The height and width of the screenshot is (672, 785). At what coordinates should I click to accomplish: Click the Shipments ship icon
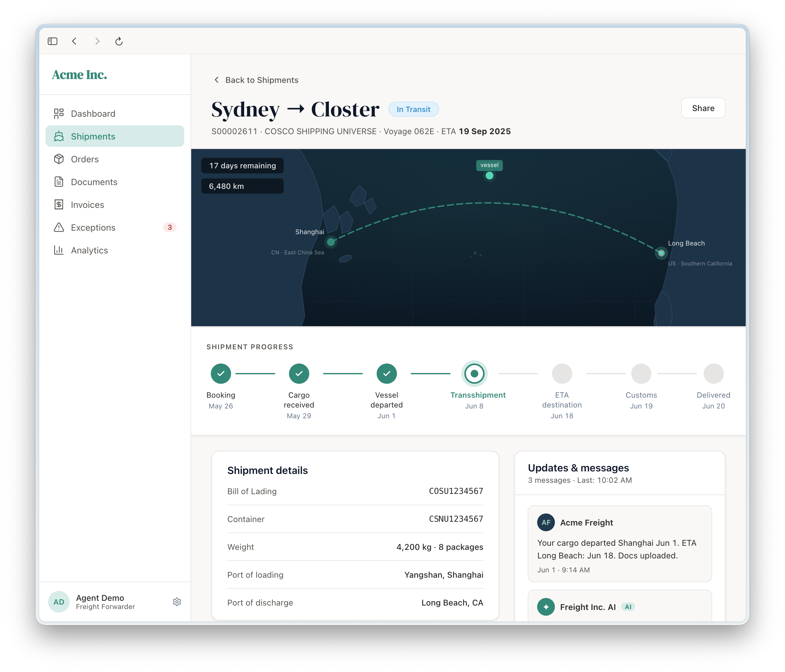59,136
